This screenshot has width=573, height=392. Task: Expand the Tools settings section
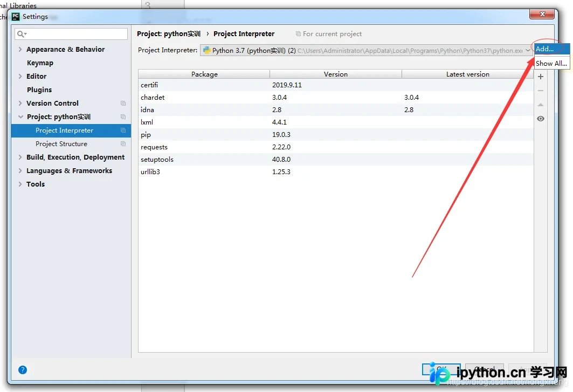(x=20, y=184)
